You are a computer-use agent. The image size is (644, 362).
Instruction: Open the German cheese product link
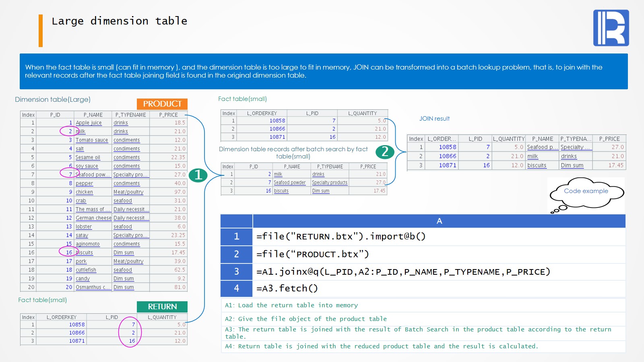point(93,218)
